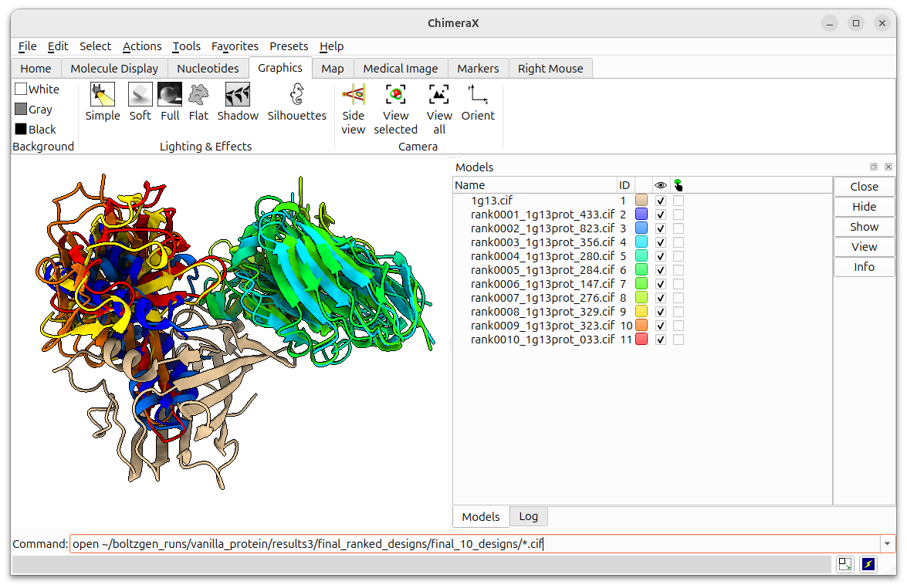Enable Silhouettes outlining

click(x=296, y=101)
